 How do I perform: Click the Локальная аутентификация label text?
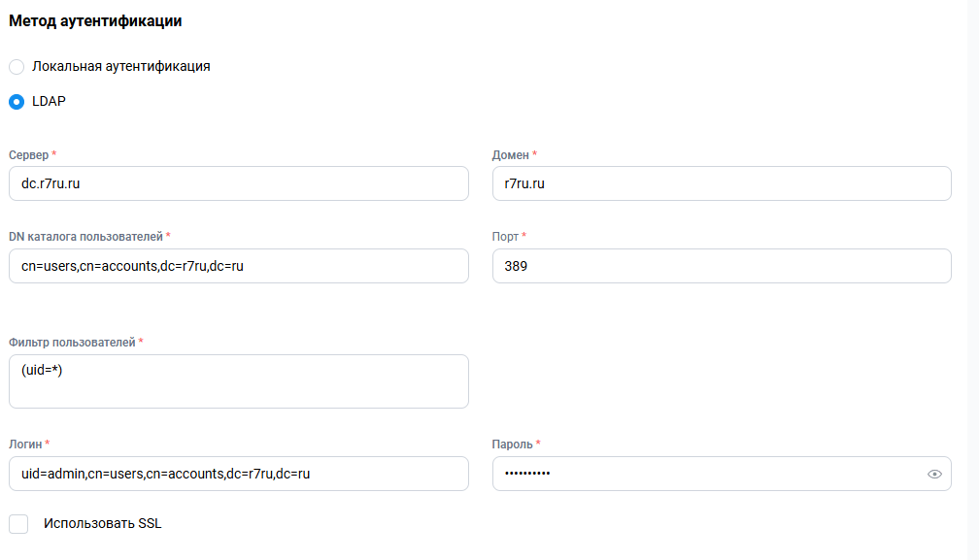pos(121,66)
